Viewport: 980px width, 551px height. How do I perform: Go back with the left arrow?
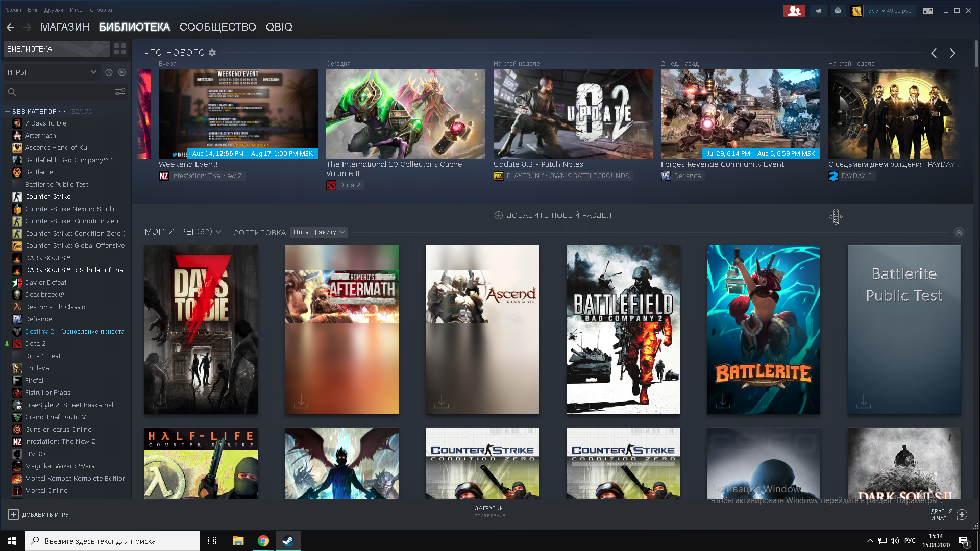click(x=10, y=27)
